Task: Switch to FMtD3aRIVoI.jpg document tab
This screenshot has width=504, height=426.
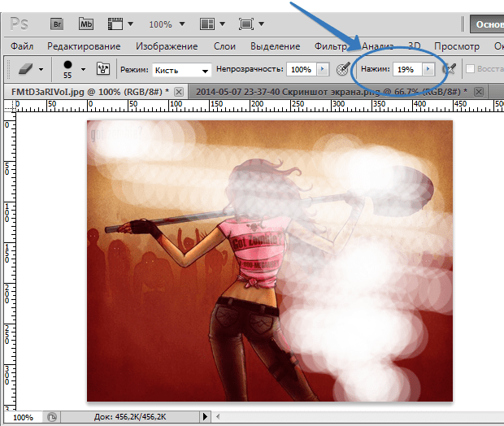Action: (90, 92)
